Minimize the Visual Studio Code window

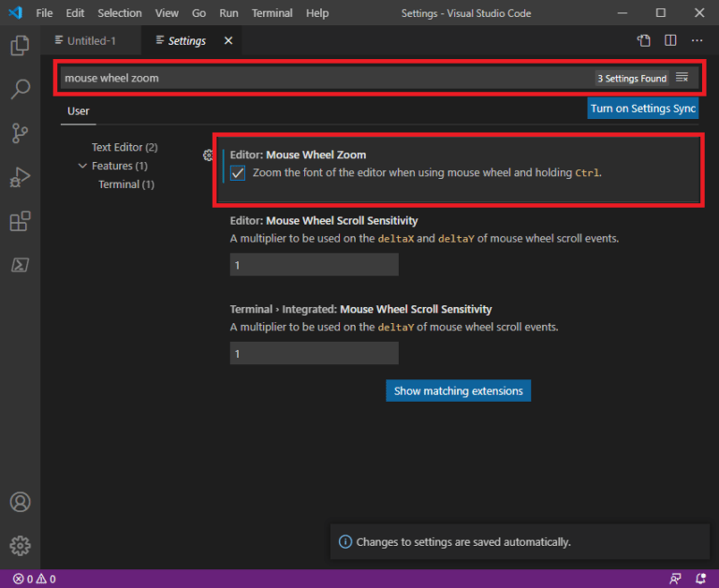coord(623,13)
